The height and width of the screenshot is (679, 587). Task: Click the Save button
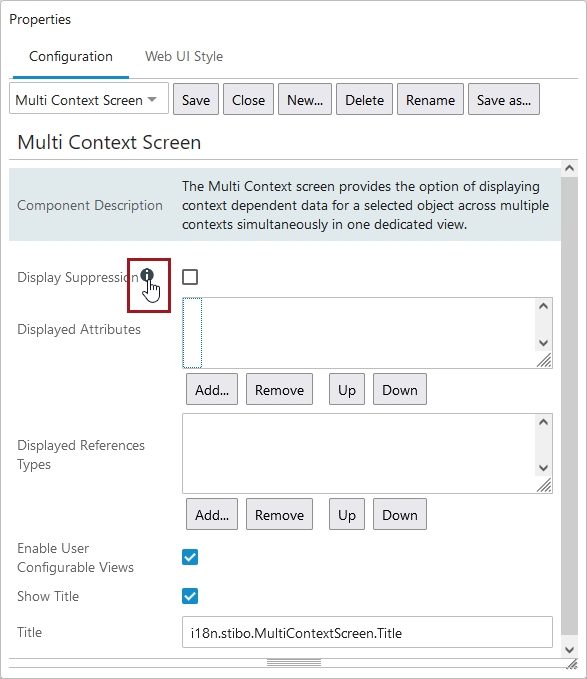196,100
